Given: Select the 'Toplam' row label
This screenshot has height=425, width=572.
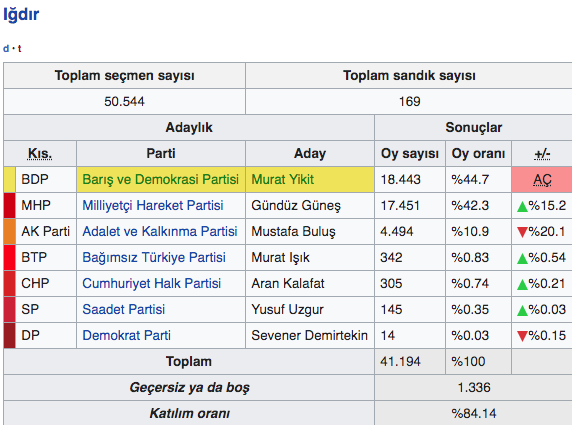Looking at the screenshot, I should coord(189,362).
